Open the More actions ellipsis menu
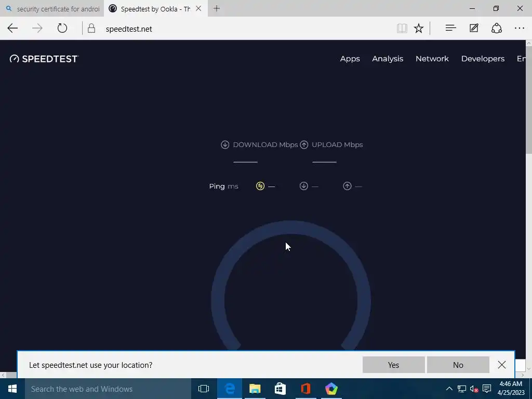Viewport: 532px width, 399px height. coord(520,29)
